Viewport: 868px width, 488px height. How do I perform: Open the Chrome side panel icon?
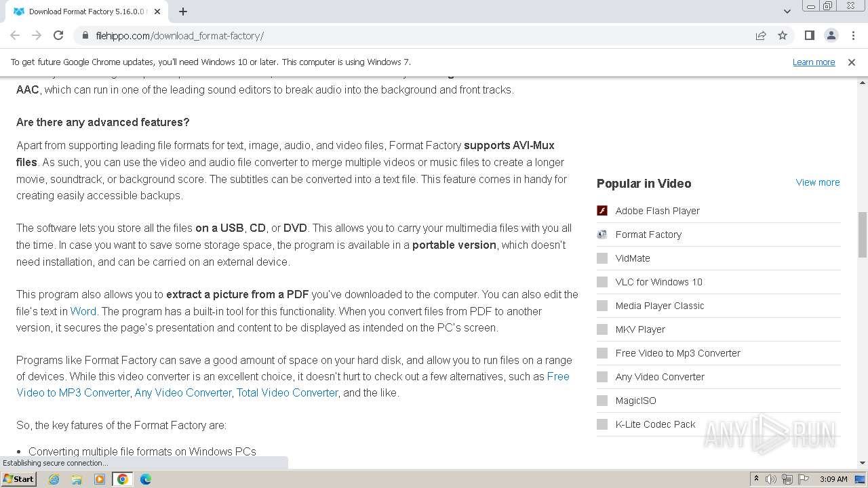pyautogui.click(x=809, y=35)
